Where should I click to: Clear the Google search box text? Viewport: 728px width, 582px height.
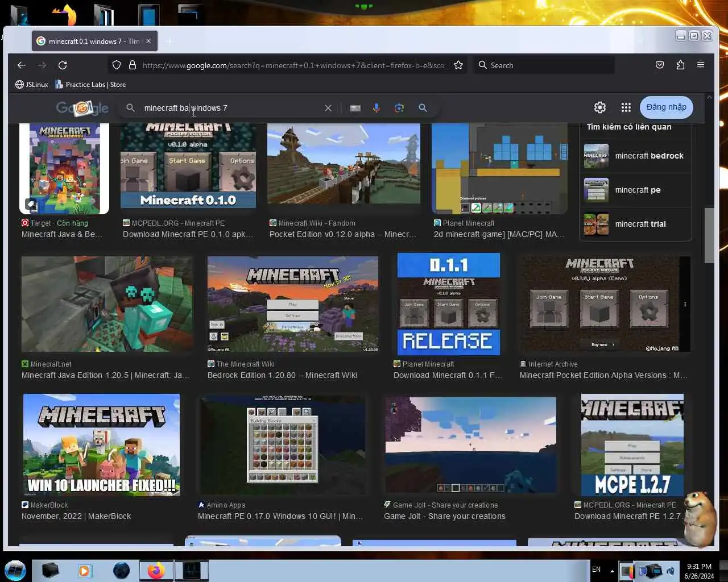pos(328,108)
